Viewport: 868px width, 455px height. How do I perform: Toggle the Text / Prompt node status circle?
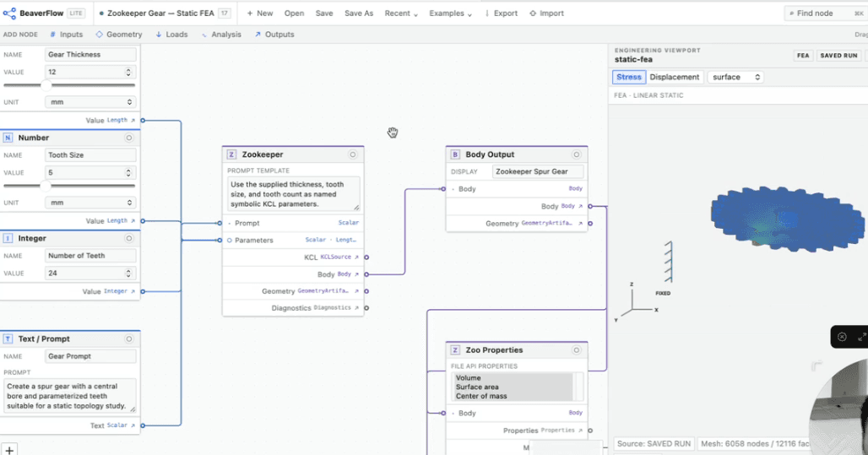(x=129, y=339)
